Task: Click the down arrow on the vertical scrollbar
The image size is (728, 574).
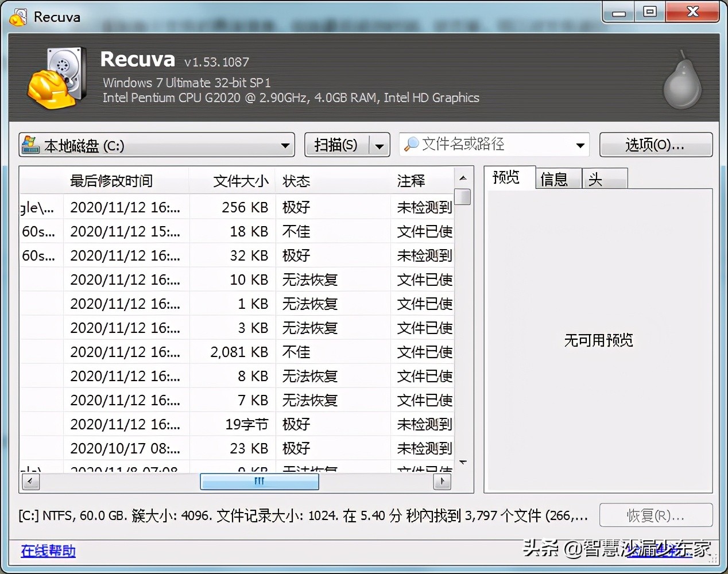Action: (463, 463)
